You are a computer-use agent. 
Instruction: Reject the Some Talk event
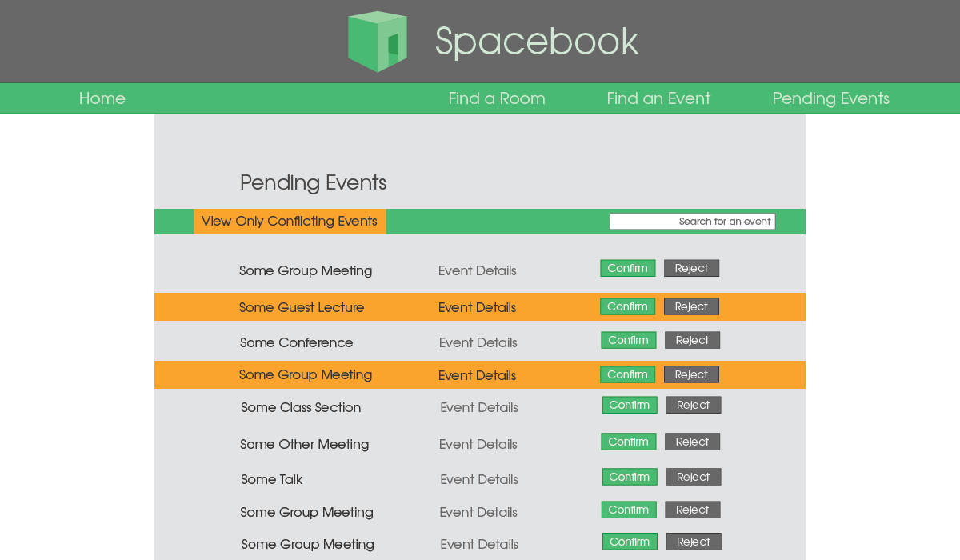click(693, 477)
